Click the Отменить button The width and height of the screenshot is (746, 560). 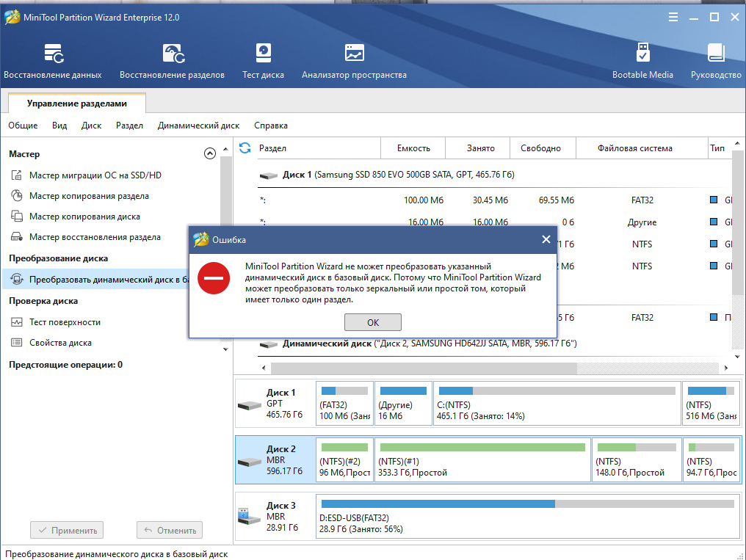click(170, 530)
